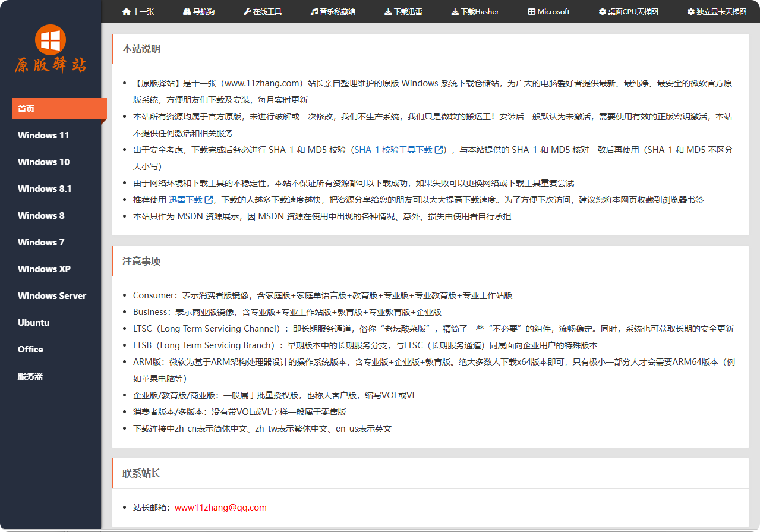This screenshot has height=532, width=760.
Task: Click the music note icon for 音乐私藏馆
Action: pyautogui.click(x=314, y=11)
